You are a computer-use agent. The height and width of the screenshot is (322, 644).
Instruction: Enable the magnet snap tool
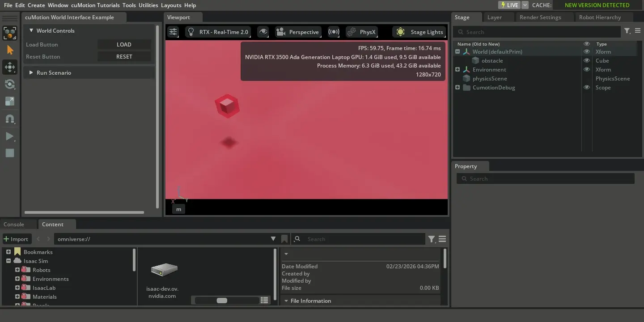[10, 119]
